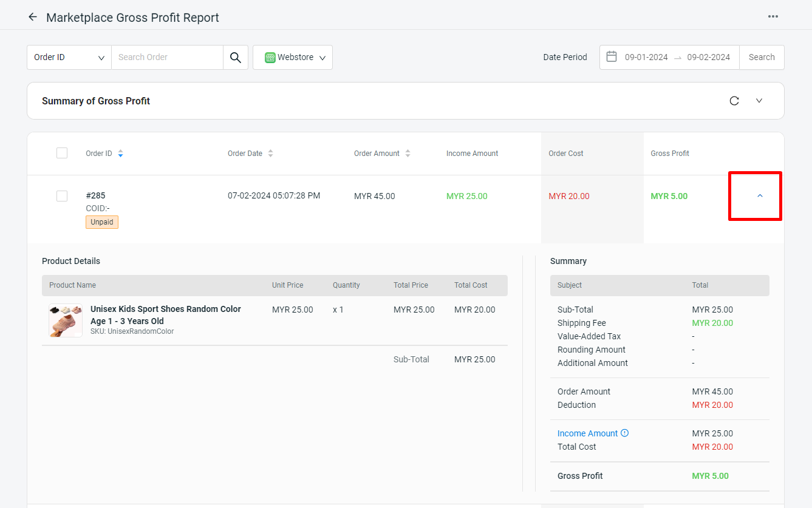Click the calendar icon in Date Period
The width and height of the screenshot is (812, 508).
click(612, 57)
